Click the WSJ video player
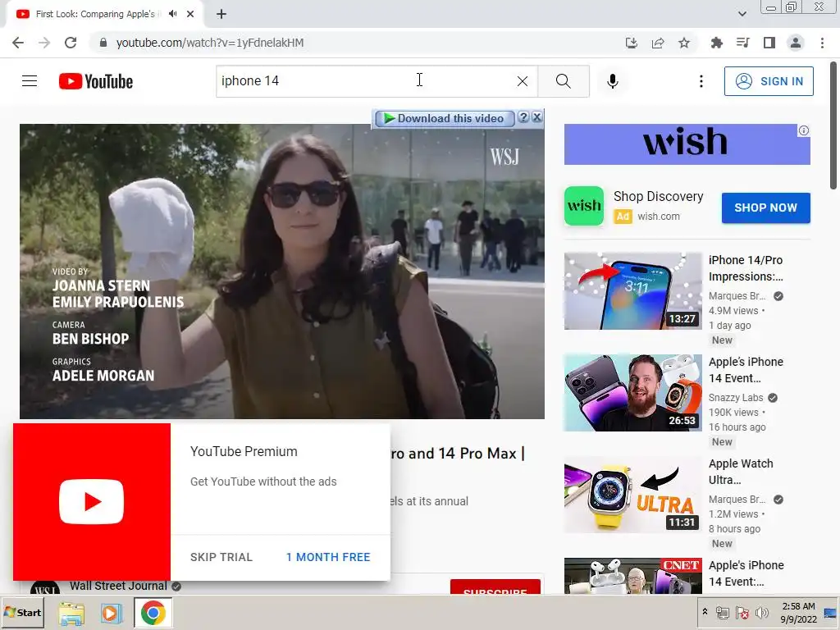Image resolution: width=840 pixels, height=630 pixels. [282, 271]
